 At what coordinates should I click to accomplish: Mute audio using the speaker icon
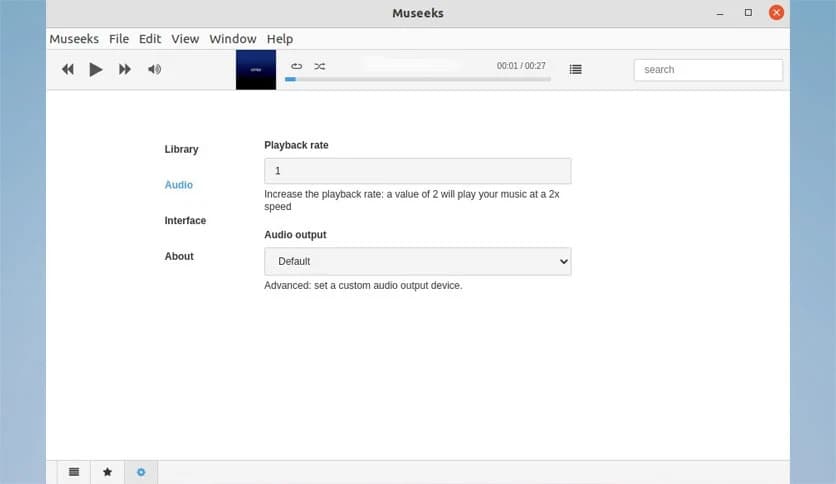[155, 69]
